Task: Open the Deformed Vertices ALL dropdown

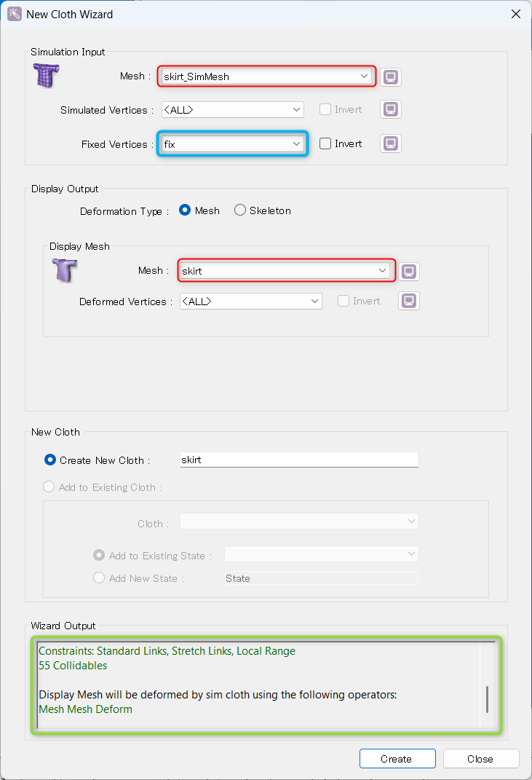Action: tap(251, 301)
